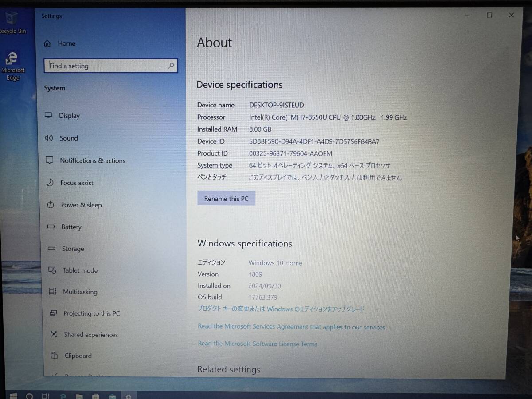Click the Rename this PC button

226,198
